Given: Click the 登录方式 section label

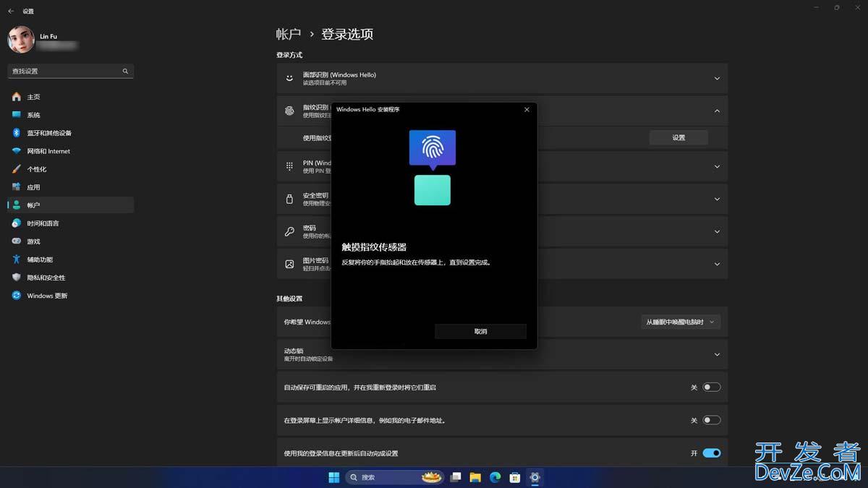Looking at the screenshot, I should pos(289,55).
